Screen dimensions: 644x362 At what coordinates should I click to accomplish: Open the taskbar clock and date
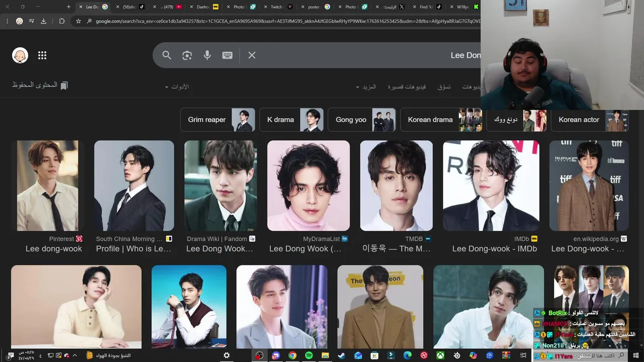coord(26,355)
